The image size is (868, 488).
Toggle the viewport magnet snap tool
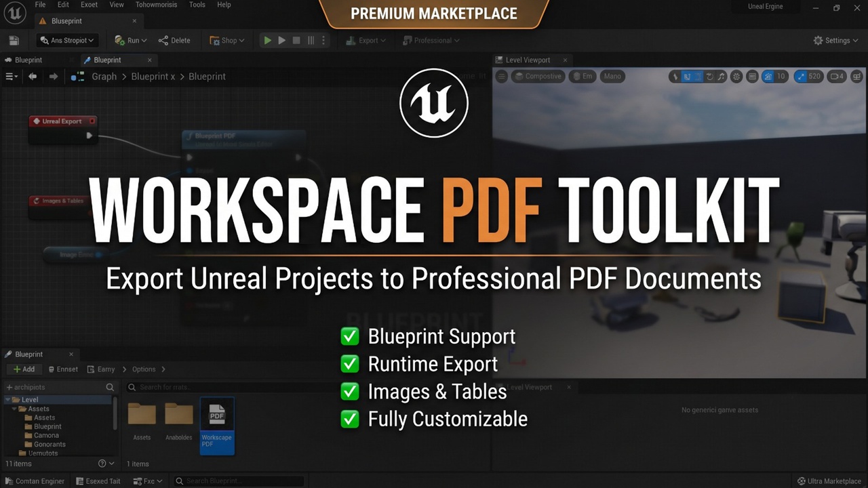point(687,77)
